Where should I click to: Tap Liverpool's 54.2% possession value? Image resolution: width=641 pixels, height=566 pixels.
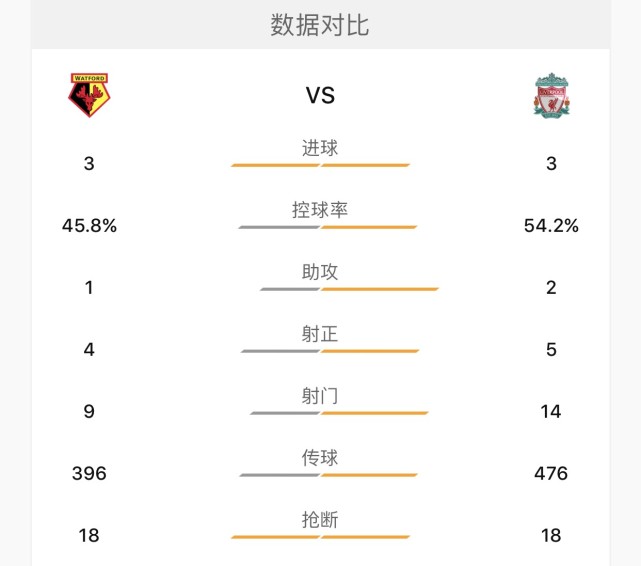tap(551, 226)
